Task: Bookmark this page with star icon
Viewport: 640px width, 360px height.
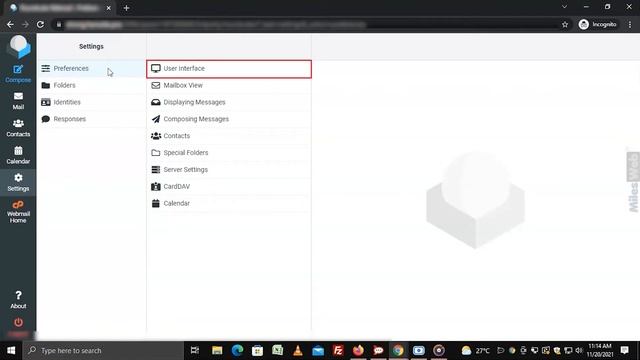Action: (565, 24)
